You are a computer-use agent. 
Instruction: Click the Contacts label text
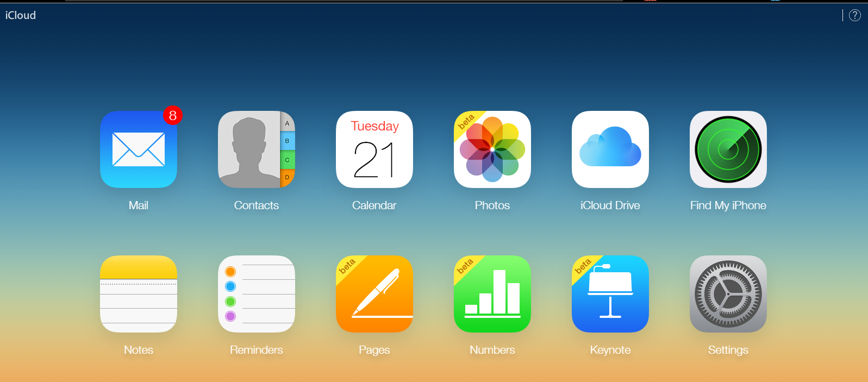click(257, 205)
